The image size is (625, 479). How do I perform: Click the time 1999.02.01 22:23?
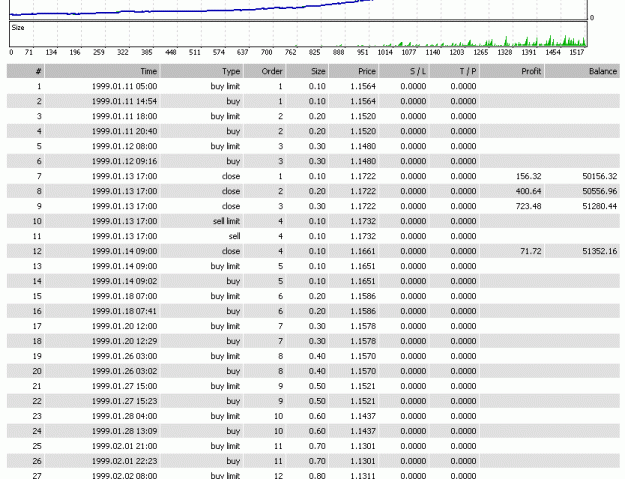pyautogui.click(x=124, y=461)
